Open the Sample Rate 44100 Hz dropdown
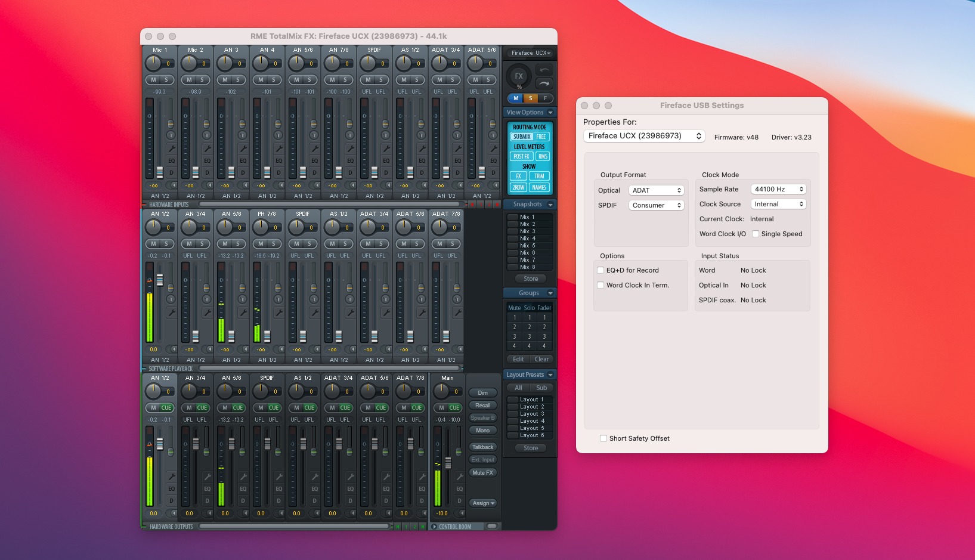Screen dimensions: 975x560 click(778, 189)
